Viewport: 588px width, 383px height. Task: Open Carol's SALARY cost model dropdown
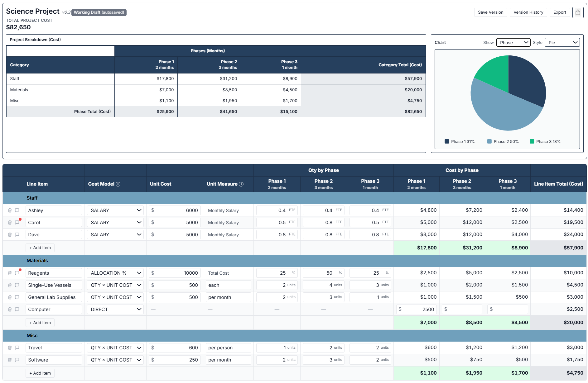point(115,222)
